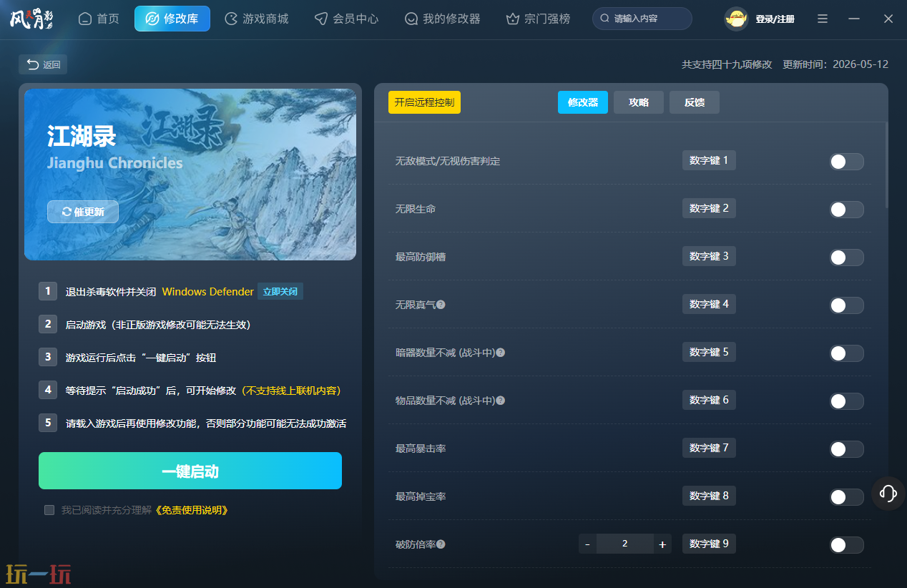Toggle 最高暴击率 switch
Image resolution: width=907 pixels, height=588 pixels.
pos(847,449)
